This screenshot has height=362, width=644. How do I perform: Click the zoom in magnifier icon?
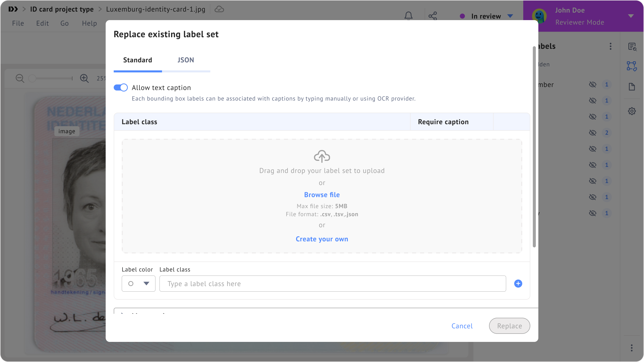[x=84, y=78]
